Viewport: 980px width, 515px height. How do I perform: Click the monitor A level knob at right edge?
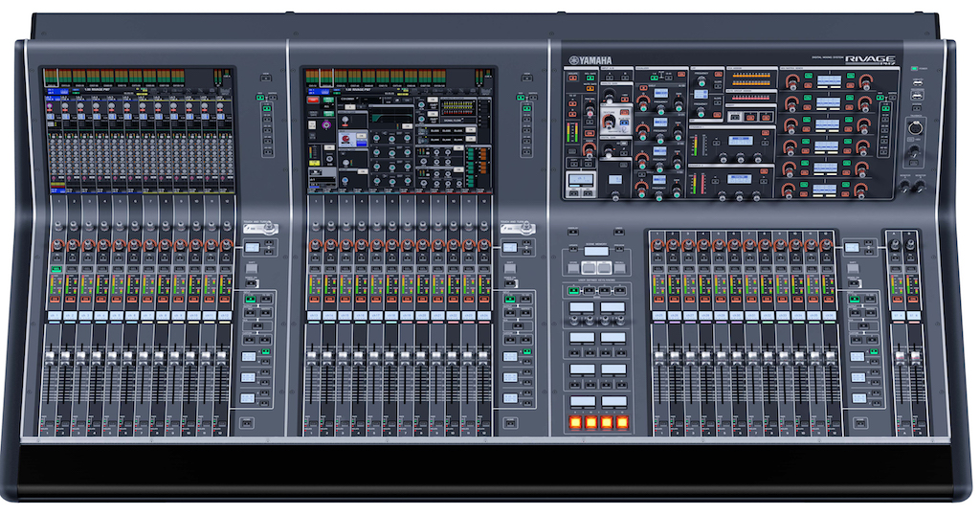pyautogui.click(x=904, y=187)
